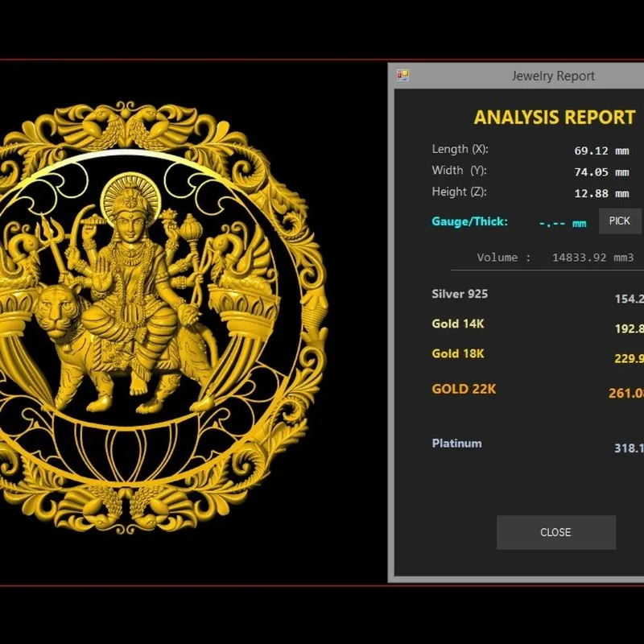
Task: Click the PICK button for gauge thickness
Action: point(620,221)
